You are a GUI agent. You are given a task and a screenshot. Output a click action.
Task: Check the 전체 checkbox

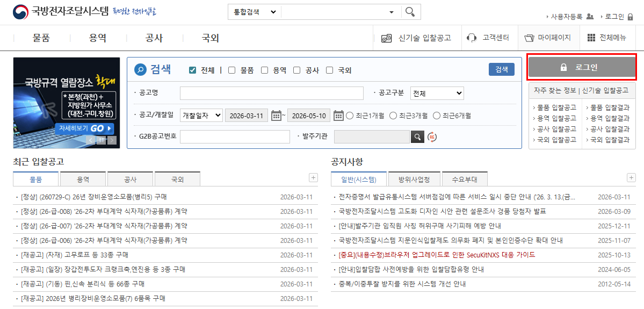[192, 70]
